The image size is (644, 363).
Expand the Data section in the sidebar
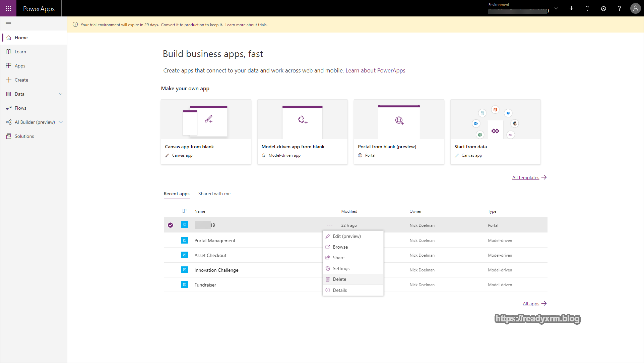click(x=61, y=94)
